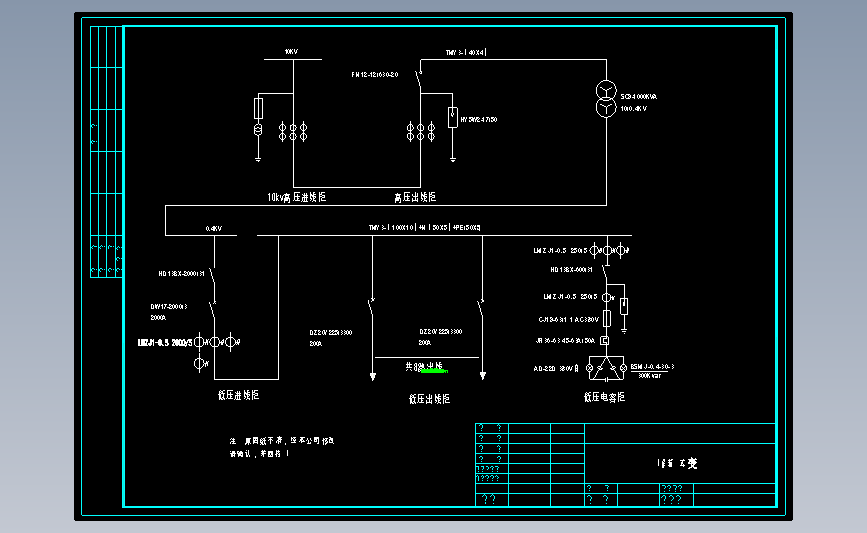
Task: Click the FN12 load switch symbol
Action: coord(419,79)
